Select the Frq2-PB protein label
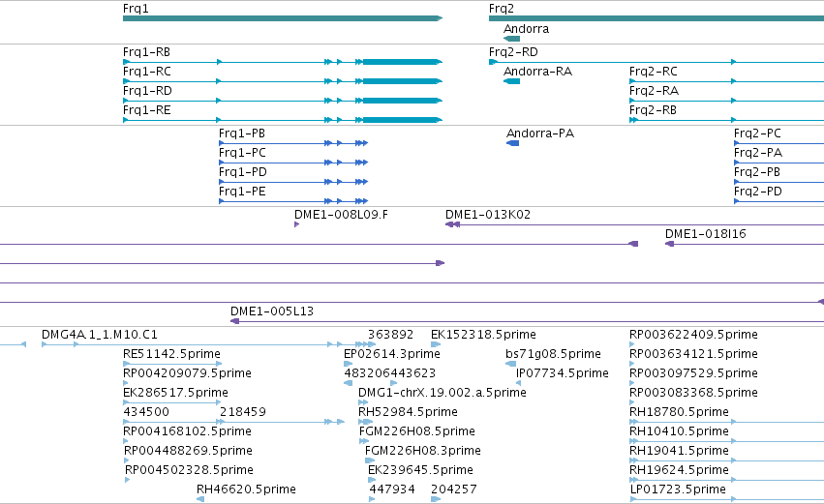Viewport: 824px width, 504px height. tap(757, 172)
